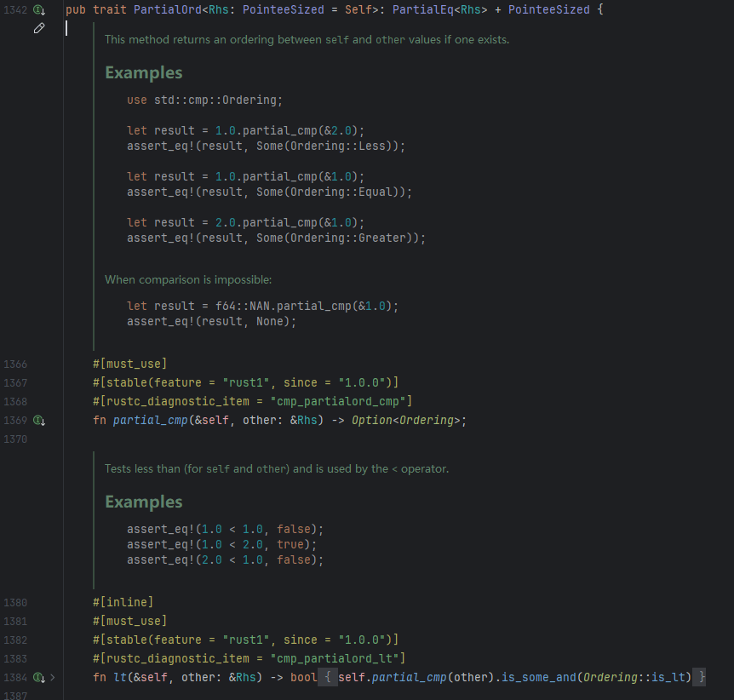Click the pencil edit doc-comment icon
The height and width of the screenshot is (700, 734).
point(39,29)
